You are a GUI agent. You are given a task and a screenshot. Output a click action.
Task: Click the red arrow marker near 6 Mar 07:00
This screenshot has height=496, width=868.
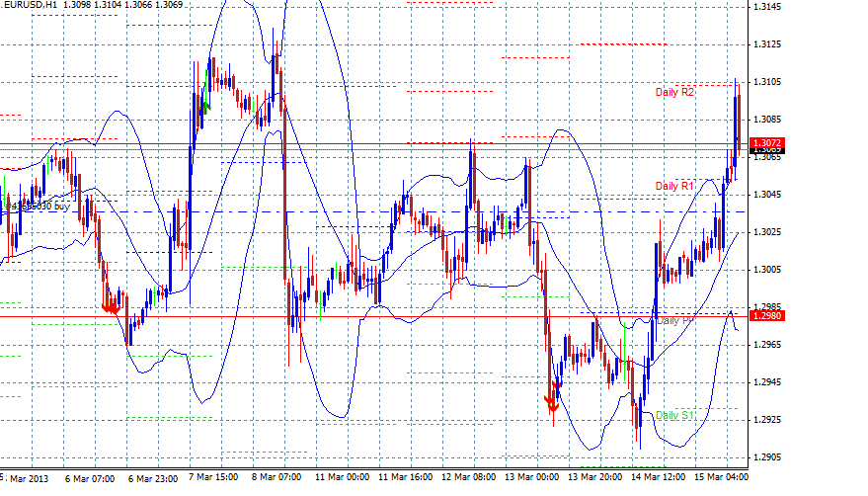coord(112,307)
